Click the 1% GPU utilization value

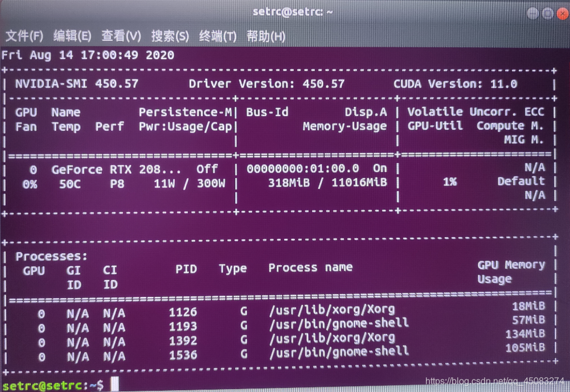coord(450,181)
